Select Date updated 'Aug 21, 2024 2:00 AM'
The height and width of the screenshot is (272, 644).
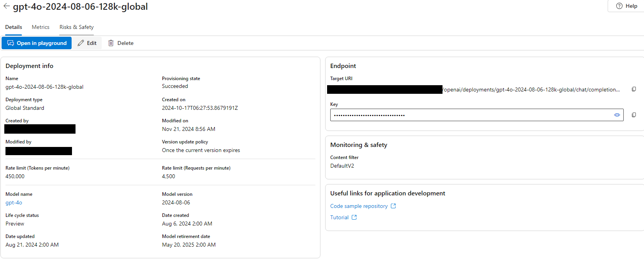(x=32, y=245)
